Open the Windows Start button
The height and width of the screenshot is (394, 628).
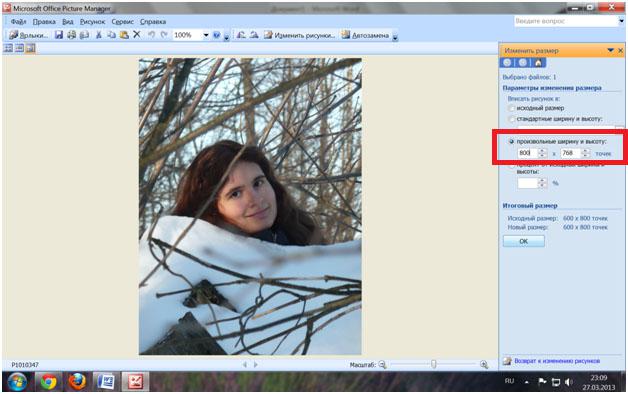coord(17,382)
